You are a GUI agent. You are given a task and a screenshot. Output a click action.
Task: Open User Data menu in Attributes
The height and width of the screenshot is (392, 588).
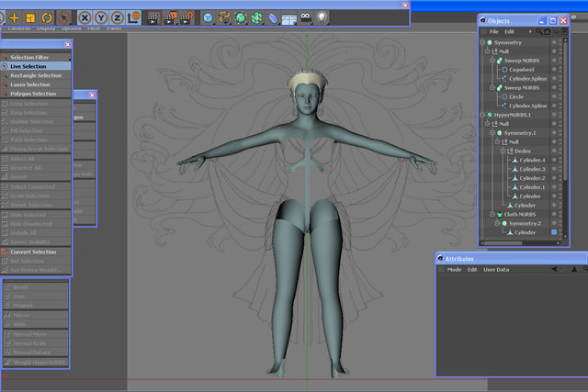tap(496, 270)
